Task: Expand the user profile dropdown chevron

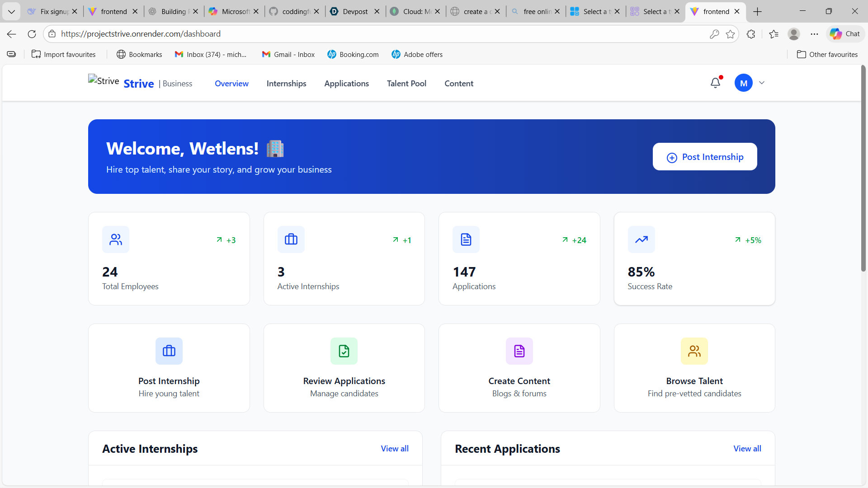Action: point(762,83)
